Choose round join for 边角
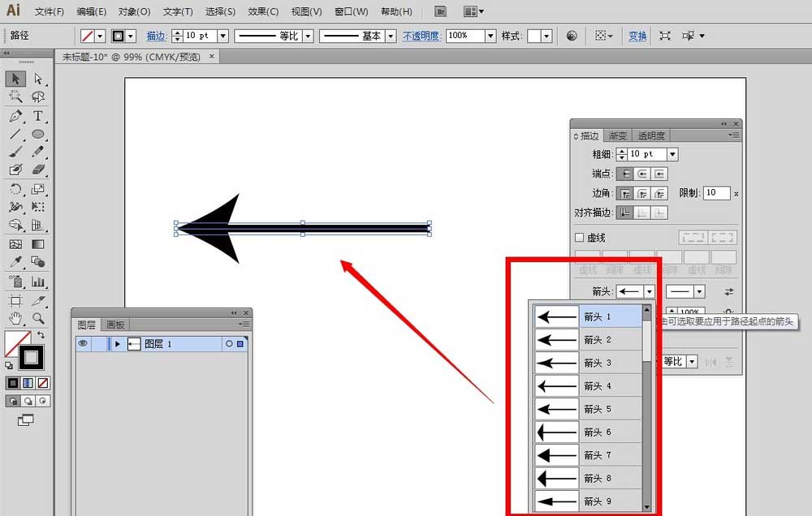 pos(642,194)
